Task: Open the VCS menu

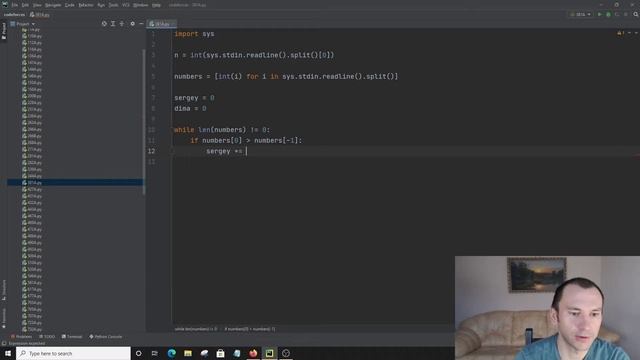Action: click(x=126, y=5)
